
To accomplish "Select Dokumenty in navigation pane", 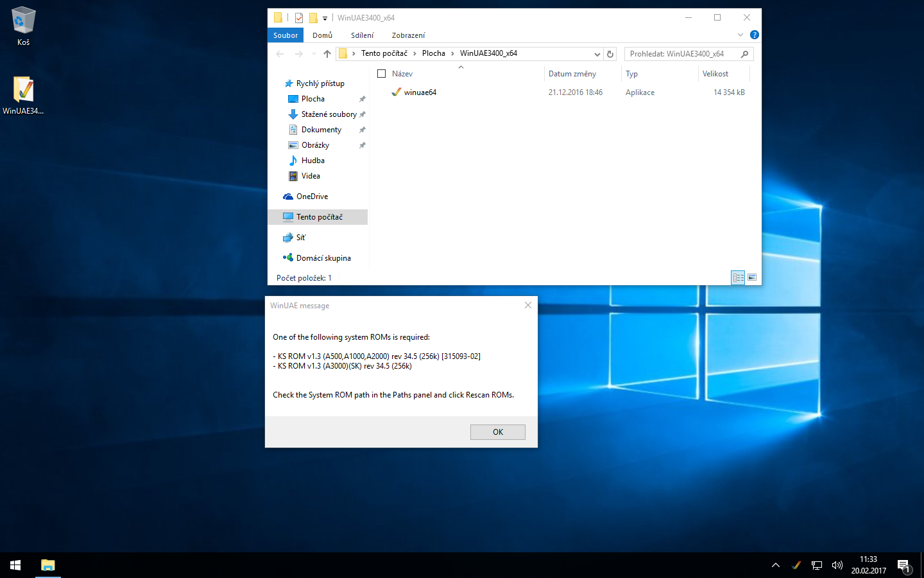I will tap(321, 130).
